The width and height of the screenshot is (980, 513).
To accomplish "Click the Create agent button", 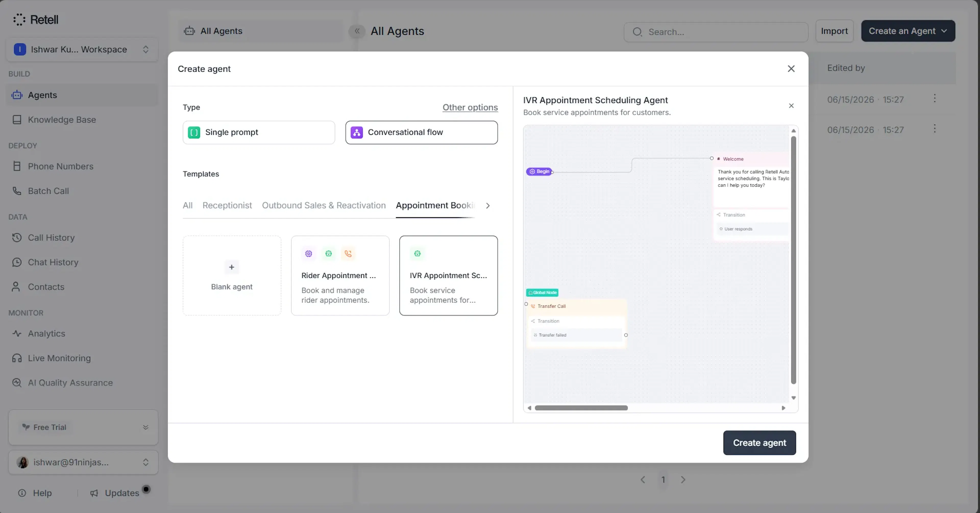I will [759, 443].
